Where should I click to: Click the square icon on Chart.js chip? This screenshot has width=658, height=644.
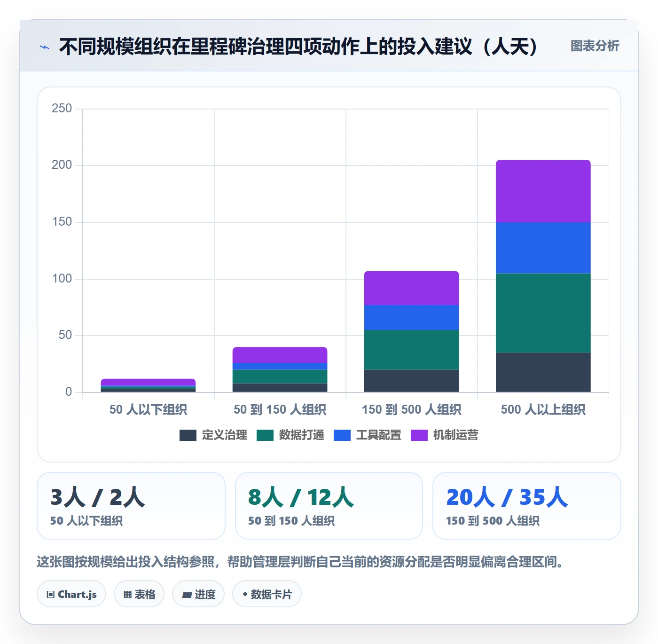pyautogui.click(x=51, y=594)
